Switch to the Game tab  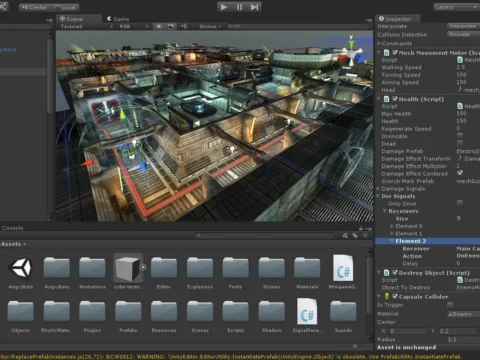click(x=118, y=19)
